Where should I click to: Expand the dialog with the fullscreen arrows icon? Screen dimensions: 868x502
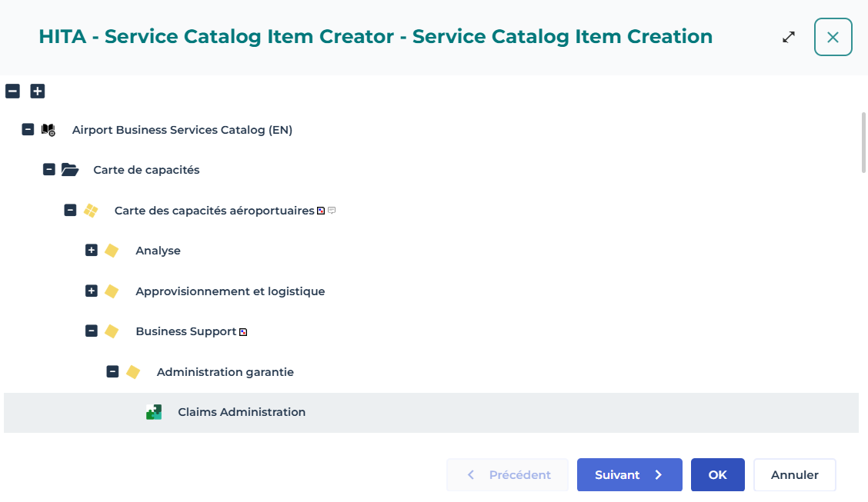point(789,37)
